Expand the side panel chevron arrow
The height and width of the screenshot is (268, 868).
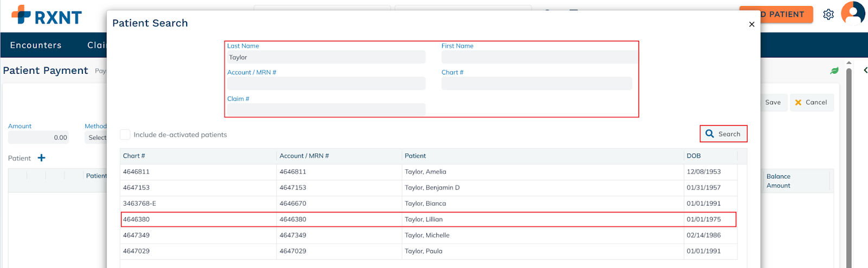[x=865, y=70]
